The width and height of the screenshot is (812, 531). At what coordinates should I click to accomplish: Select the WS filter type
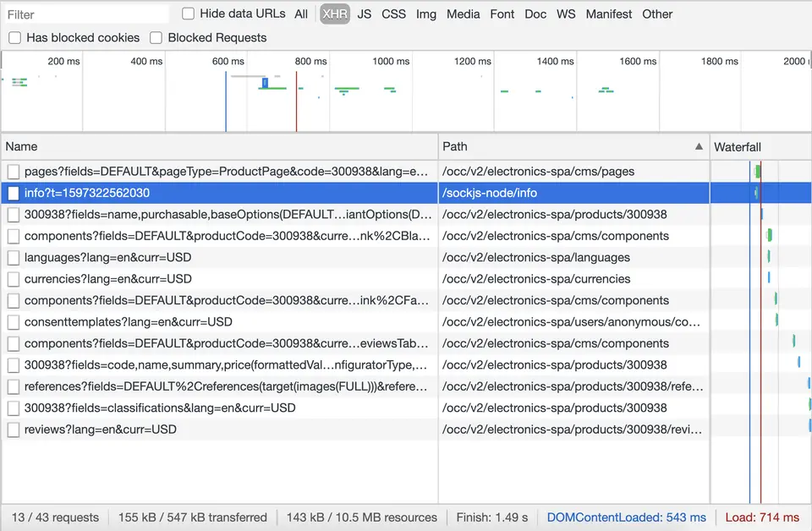click(x=566, y=14)
